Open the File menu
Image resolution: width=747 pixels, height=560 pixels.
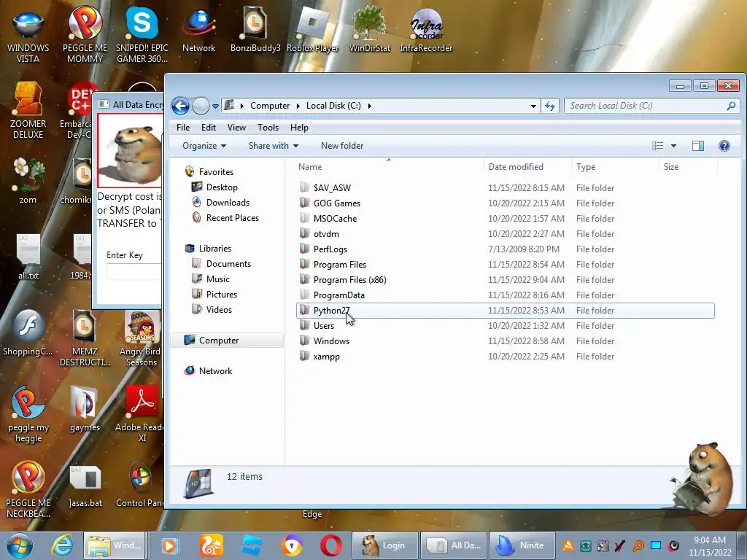click(183, 128)
